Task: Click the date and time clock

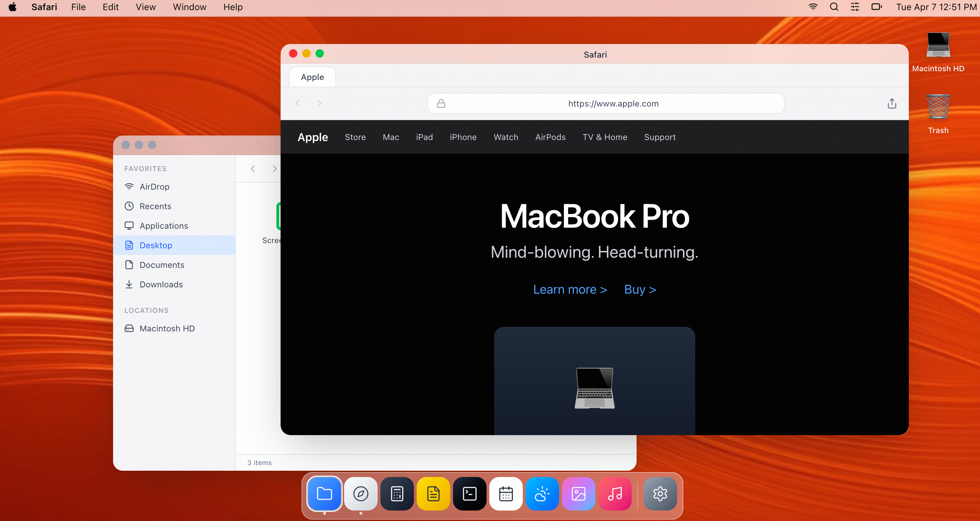Action: tap(936, 7)
